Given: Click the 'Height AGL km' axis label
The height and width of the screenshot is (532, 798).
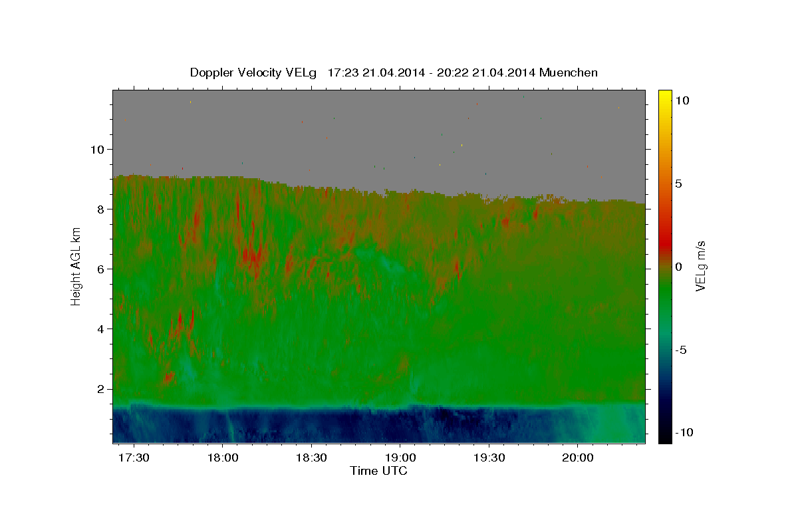Looking at the screenshot, I should tap(76, 266).
